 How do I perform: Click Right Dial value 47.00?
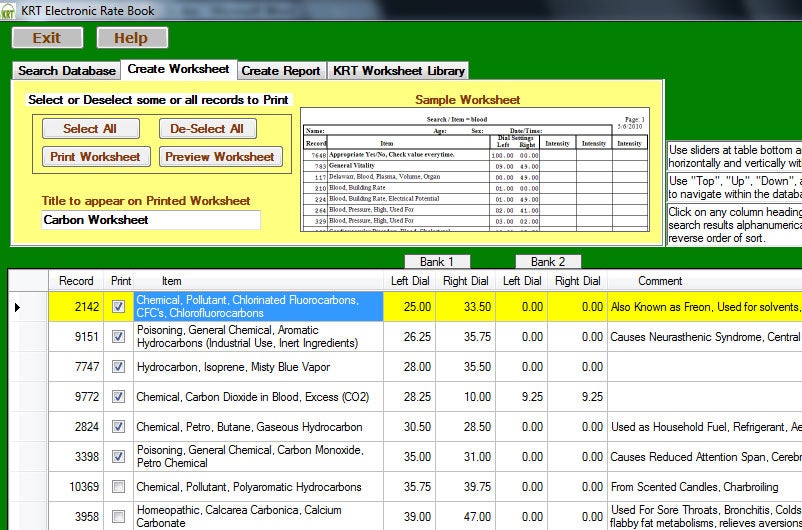point(465,516)
